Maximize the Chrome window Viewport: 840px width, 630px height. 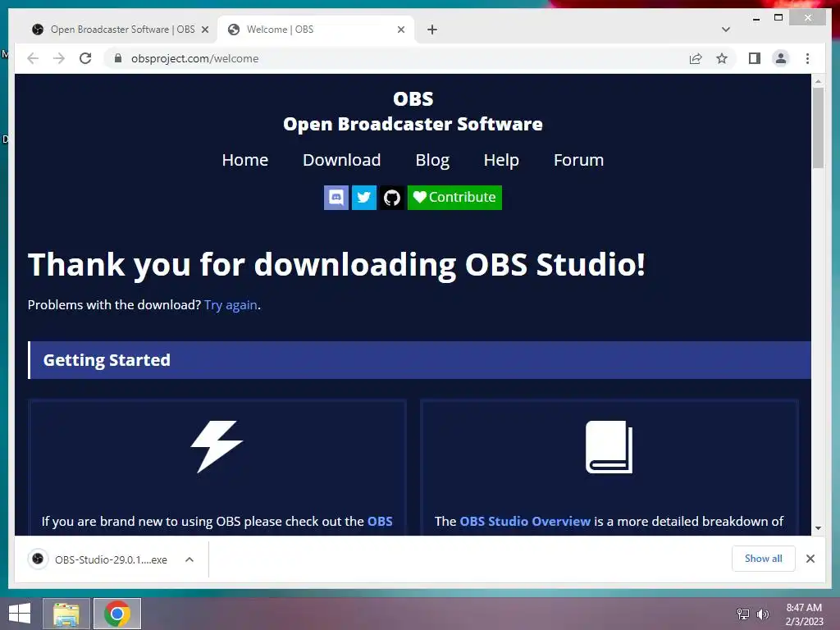[778, 18]
